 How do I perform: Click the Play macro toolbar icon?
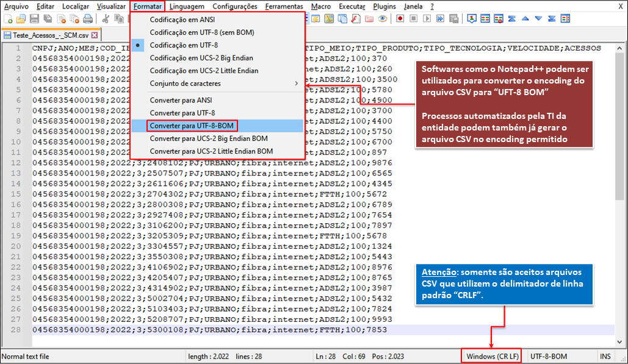point(427,19)
